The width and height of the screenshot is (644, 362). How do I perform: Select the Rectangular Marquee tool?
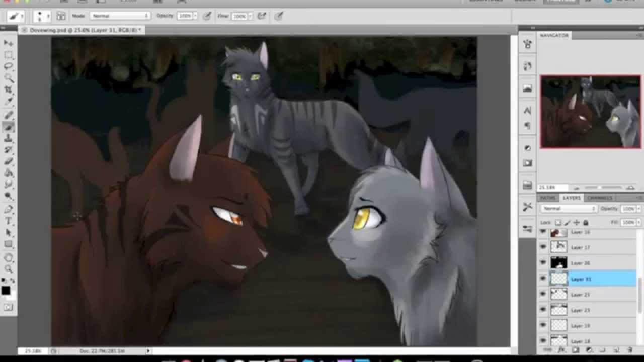click(9, 55)
